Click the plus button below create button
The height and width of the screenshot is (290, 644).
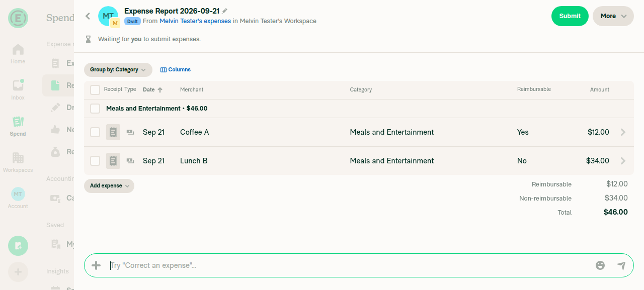[18, 272]
